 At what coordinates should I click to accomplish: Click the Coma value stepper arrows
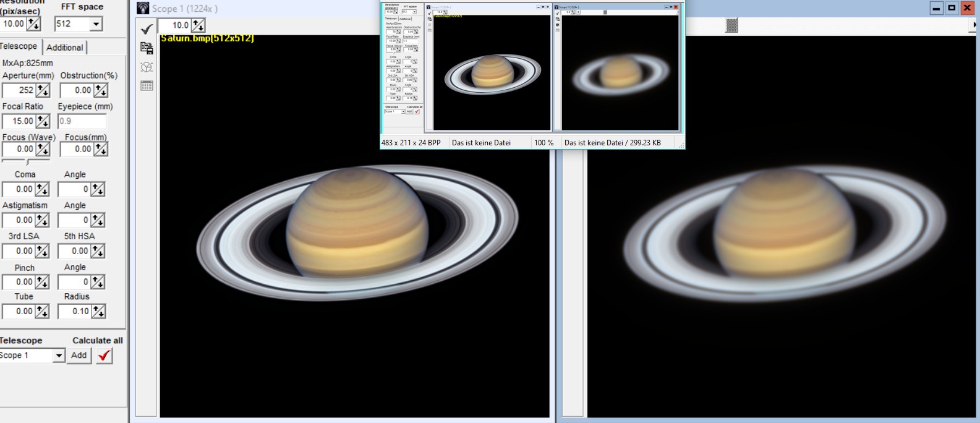tap(41, 189)
